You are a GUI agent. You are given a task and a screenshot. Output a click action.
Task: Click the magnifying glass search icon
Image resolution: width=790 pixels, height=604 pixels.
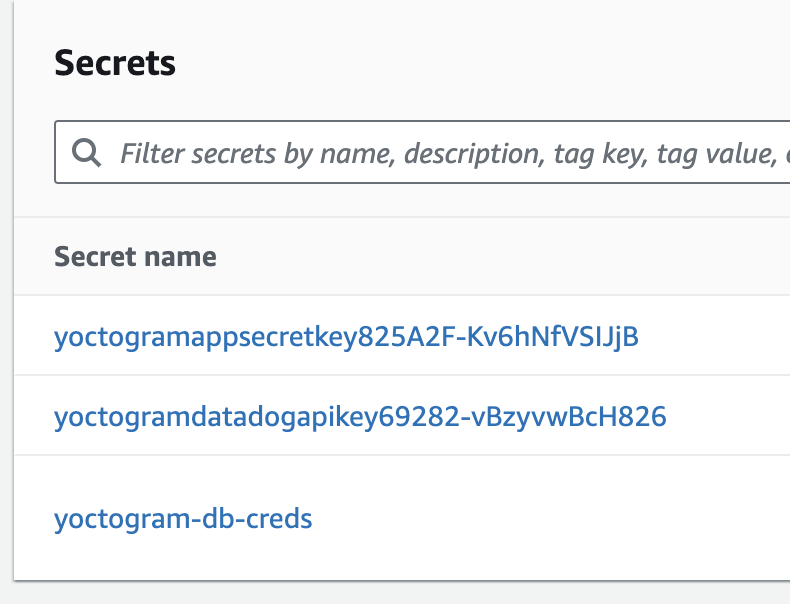pyautogui.click(x=87, y=153)
